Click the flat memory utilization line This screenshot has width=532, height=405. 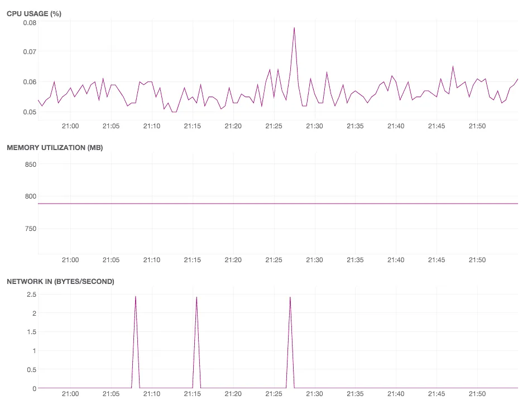(x=278, y=204)
